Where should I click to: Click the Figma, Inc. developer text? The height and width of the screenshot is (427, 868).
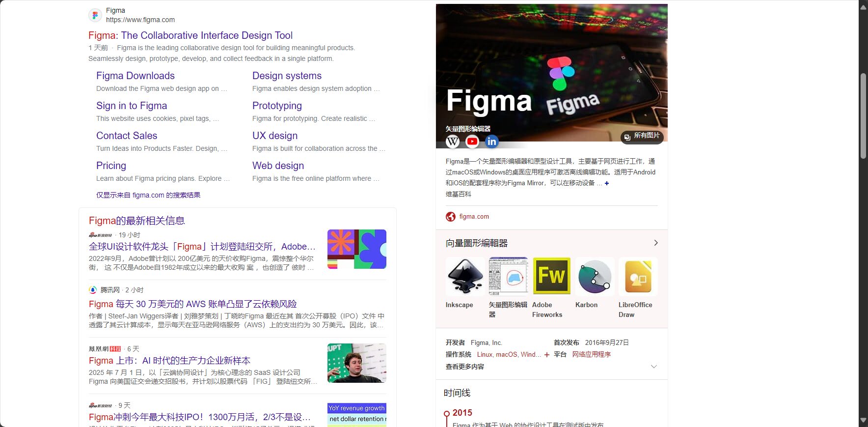click(487, 343)
